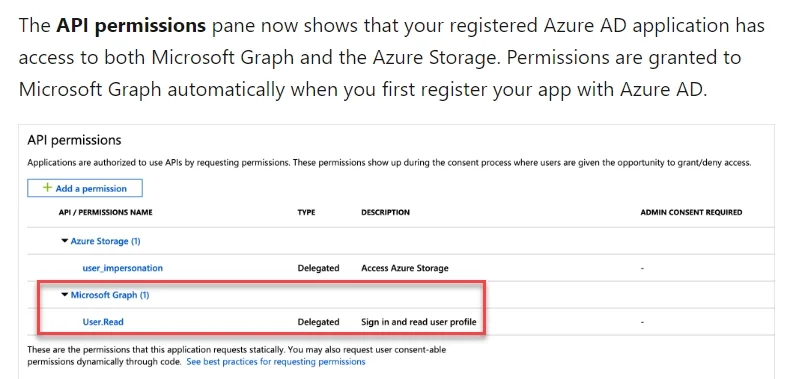Click the ADMIN CONSENT REQUIRED column header
Viewport: 793px width, 379px height.
click(691, 213)
